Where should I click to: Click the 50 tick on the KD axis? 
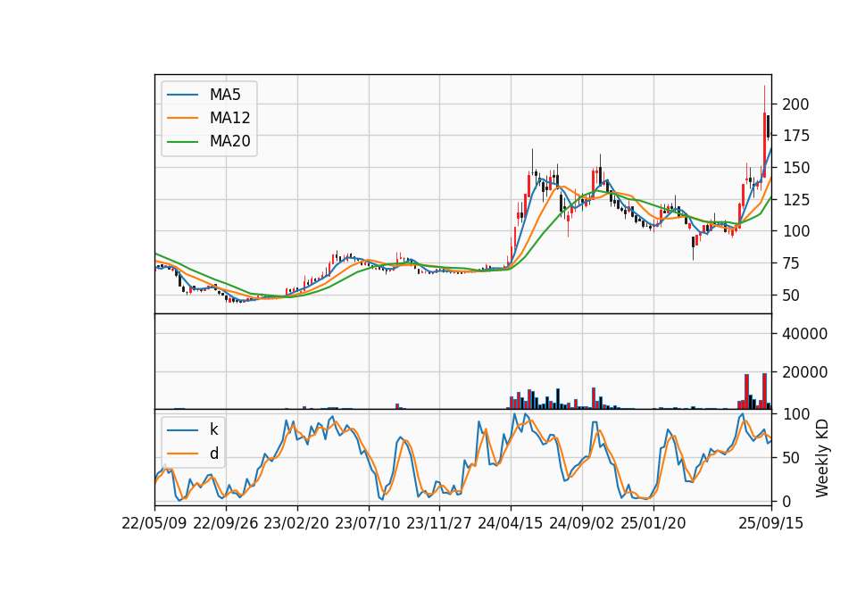tap(792, 457)
